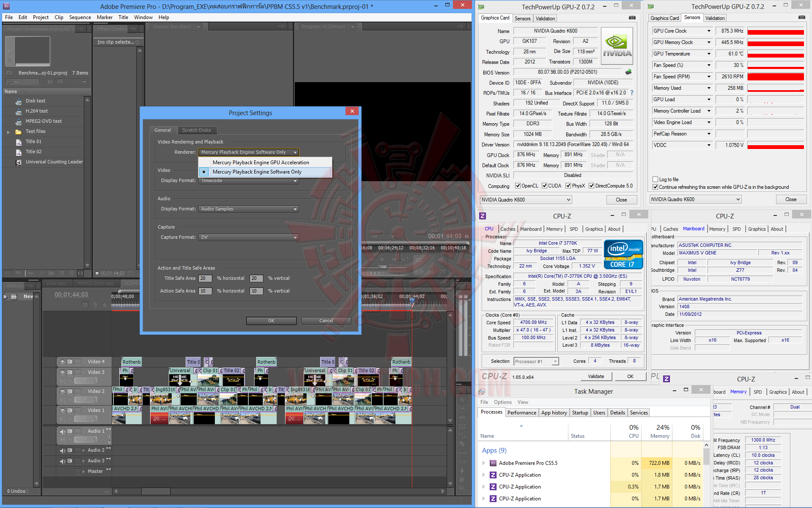Click the NVIDIA logo in GPU-Z

(617, 46)
